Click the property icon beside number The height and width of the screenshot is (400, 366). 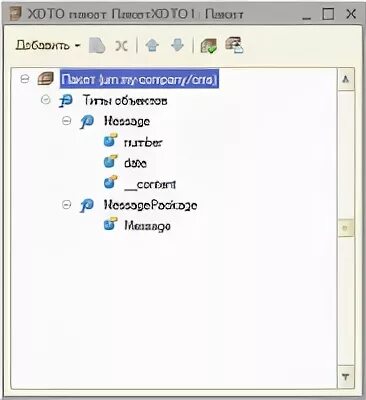coord(111,140)
